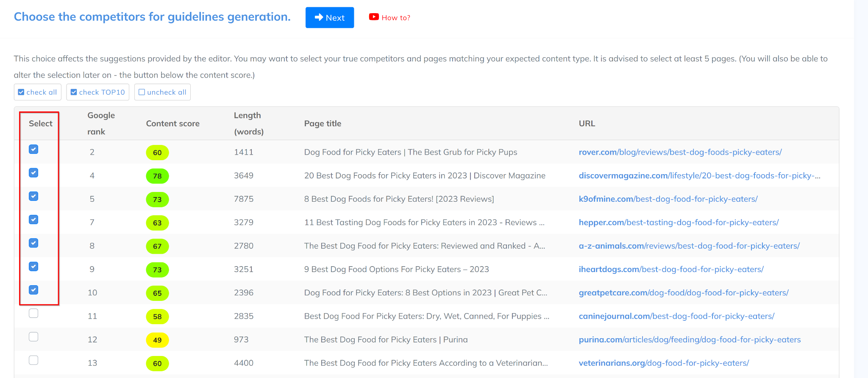Screen dimensions: 868x378
Task: Click the uncheck all button
Action: [162, 92]
